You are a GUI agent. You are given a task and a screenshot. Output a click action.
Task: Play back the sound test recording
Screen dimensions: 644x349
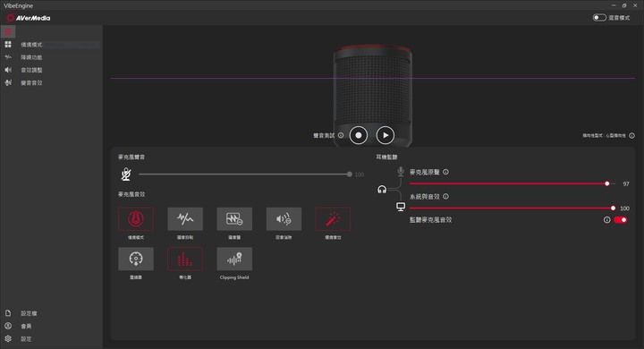click(x=386, y=135)
